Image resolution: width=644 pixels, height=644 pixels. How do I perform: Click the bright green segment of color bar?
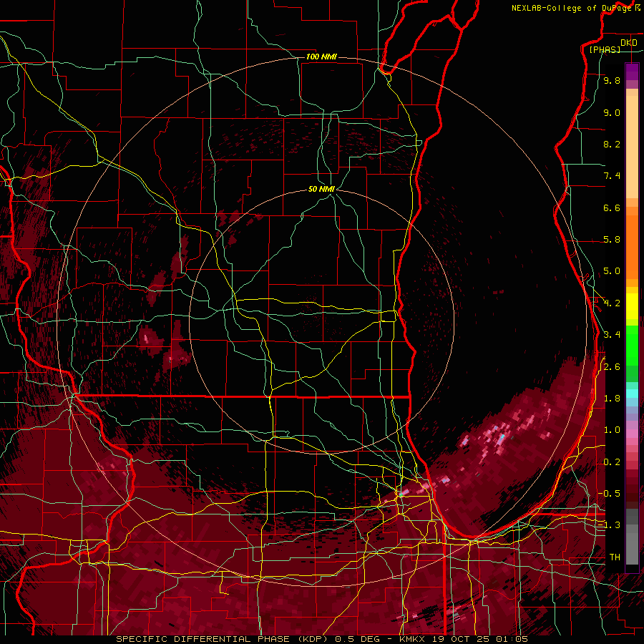[632, 344]
